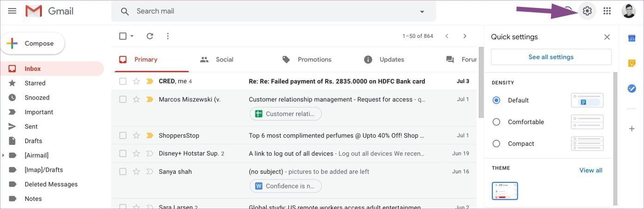Open the account profile avatar
644x209 pixels.
click(628, 11)
